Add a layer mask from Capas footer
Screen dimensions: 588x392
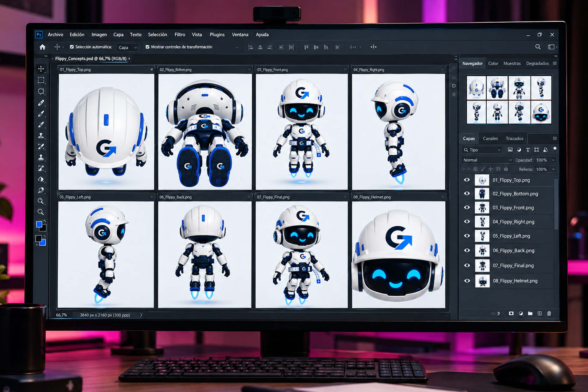(x=511, y=313)
